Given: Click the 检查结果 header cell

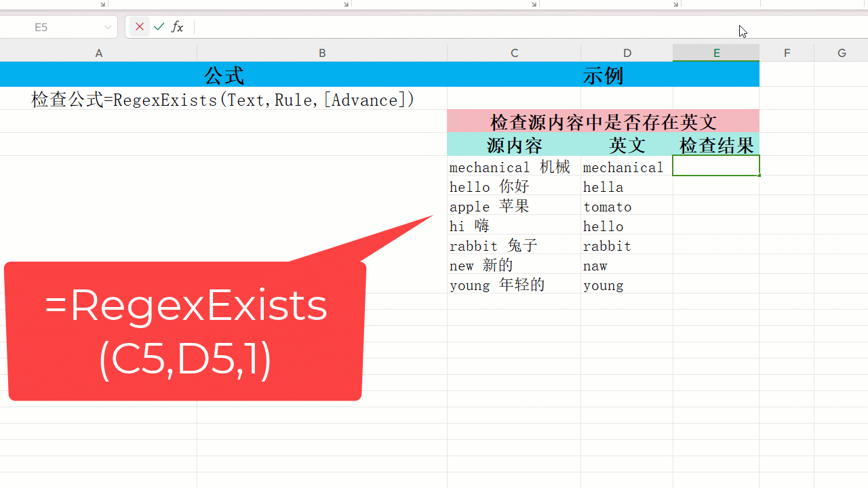Looking at the screenshot, I should click(x=716, y=145).
